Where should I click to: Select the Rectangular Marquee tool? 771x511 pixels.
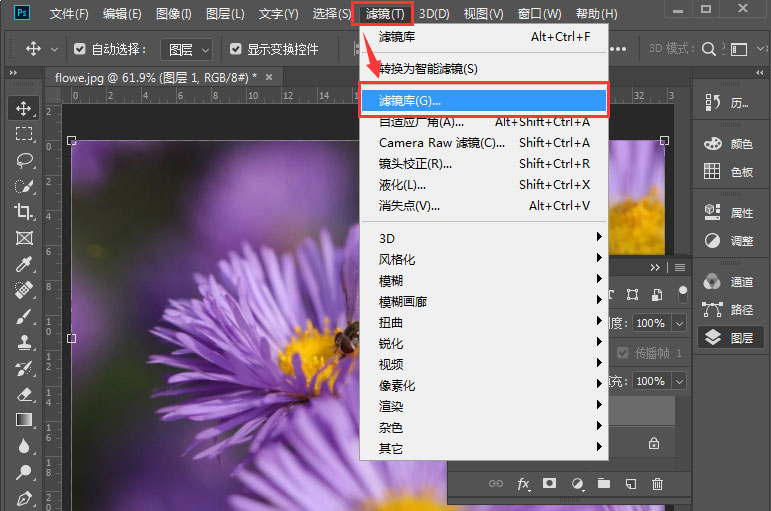(x=23, y=134)
